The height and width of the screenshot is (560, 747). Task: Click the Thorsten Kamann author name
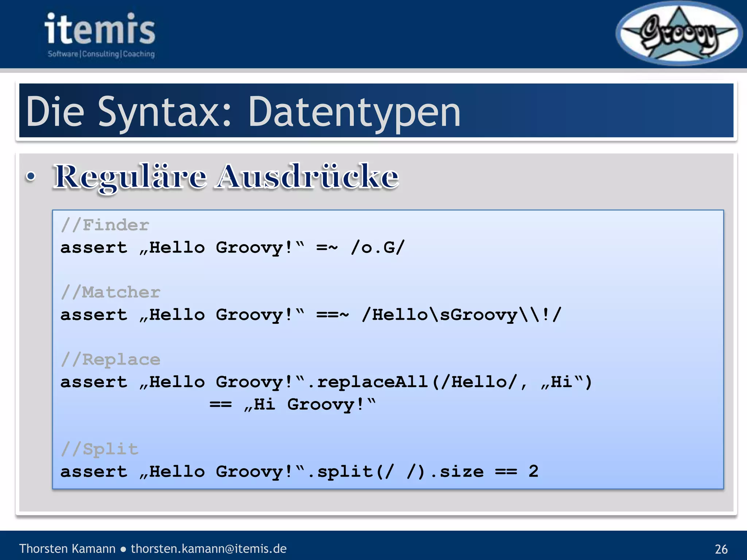tap(67, 549)
